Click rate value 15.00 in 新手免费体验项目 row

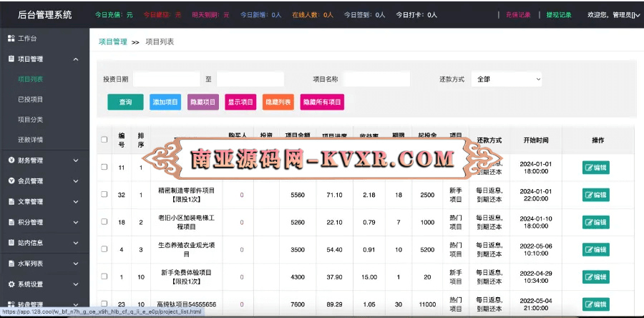pos(369,277)
